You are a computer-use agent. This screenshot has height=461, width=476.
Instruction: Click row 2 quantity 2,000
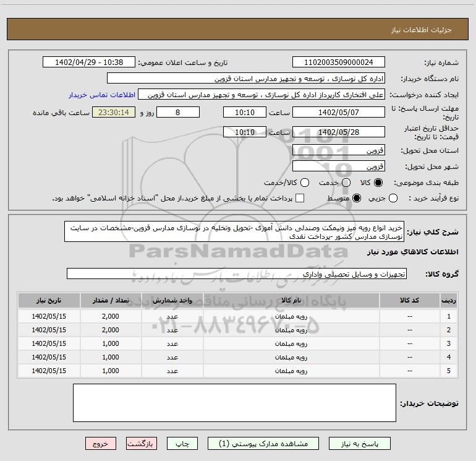point(111,330)
